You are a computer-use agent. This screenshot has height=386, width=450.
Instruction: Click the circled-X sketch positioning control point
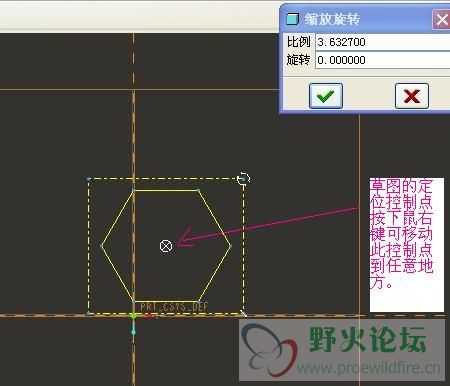(x=166, y=246)
